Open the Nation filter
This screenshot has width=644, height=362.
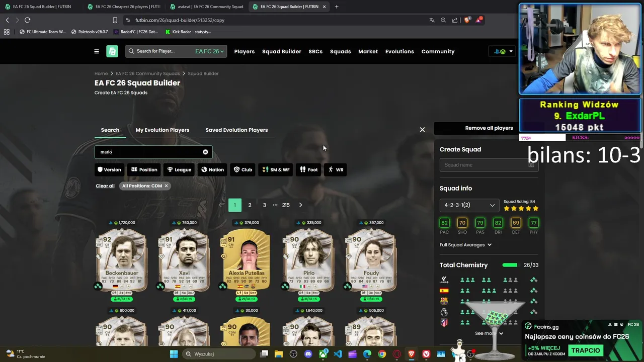click(212, 169)
